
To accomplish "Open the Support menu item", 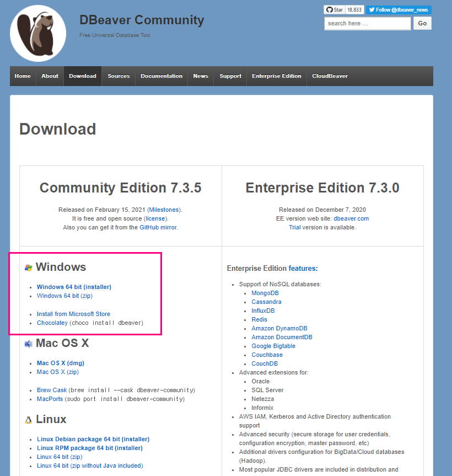I will click(230, 76).
